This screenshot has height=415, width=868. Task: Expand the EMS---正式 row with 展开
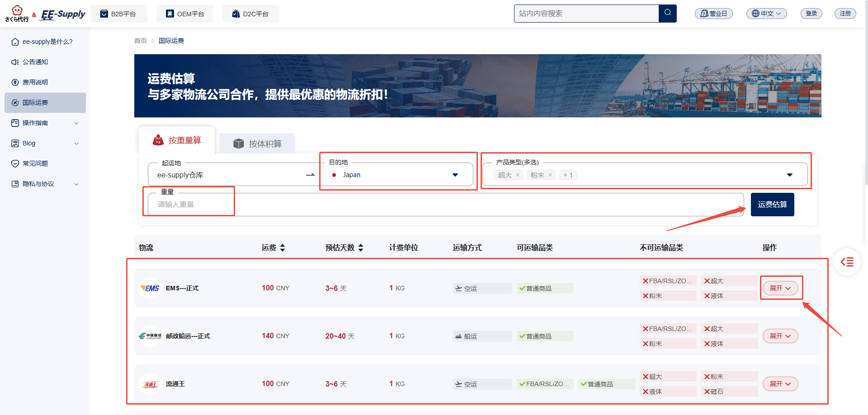click(x=780, y=288)
